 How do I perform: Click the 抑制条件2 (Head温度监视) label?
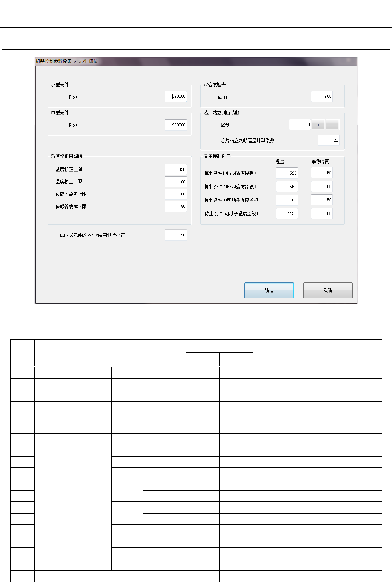click(230, 187)
